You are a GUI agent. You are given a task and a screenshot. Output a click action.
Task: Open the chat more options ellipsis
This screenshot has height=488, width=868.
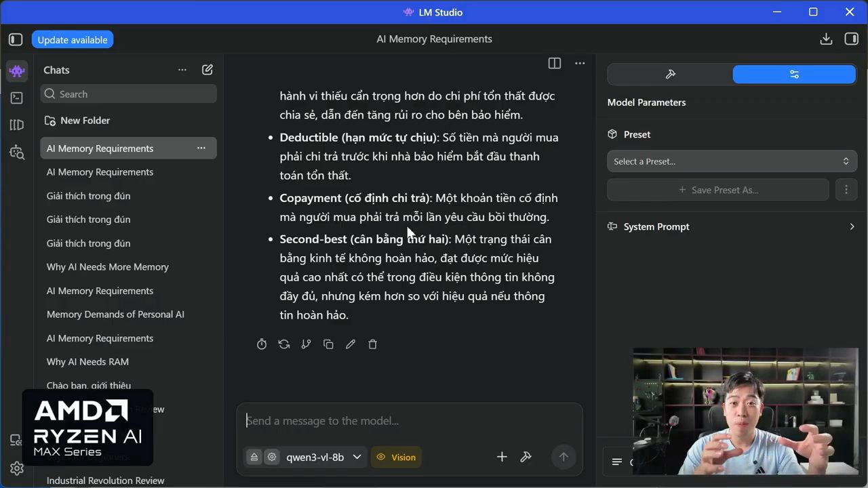click(580, 63)
